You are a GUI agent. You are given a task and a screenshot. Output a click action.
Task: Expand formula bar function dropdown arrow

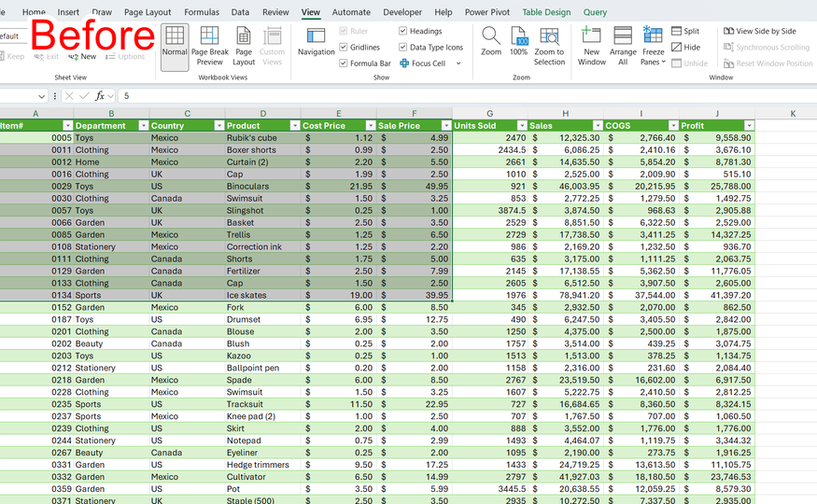(x=110, y=96)
